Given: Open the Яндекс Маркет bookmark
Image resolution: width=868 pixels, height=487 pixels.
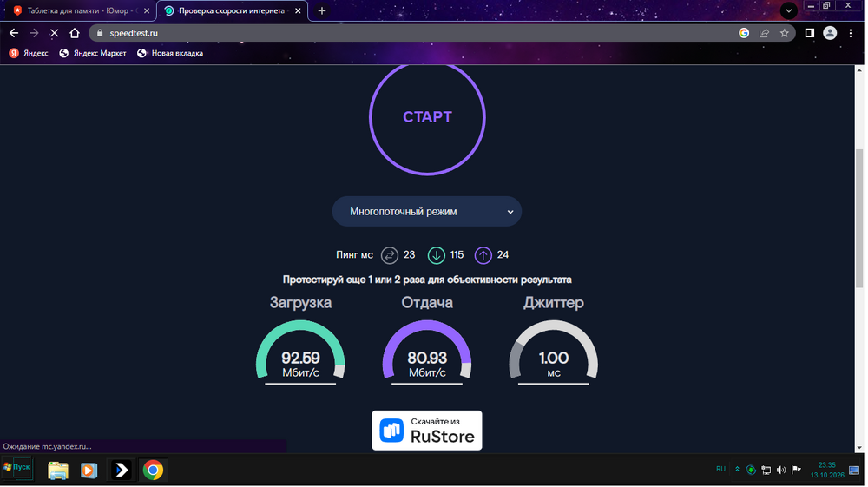Looking at the screenshot, I should point(93,53).
